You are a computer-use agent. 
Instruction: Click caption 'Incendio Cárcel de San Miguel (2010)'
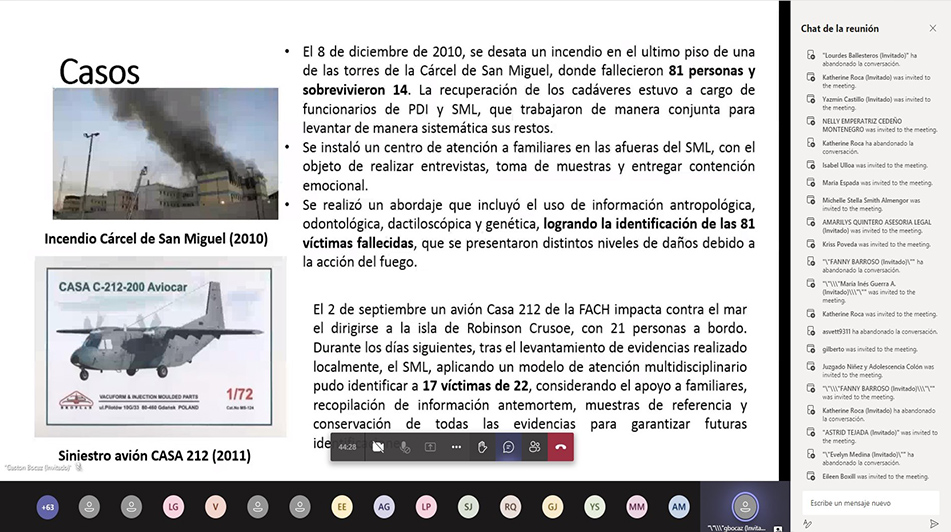tap(156, 238)
